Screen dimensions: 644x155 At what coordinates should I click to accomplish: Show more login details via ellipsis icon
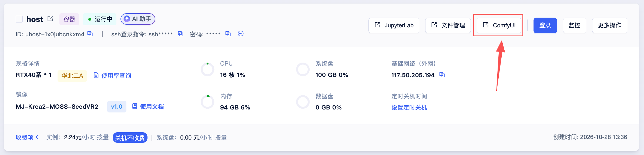[241, 34]
